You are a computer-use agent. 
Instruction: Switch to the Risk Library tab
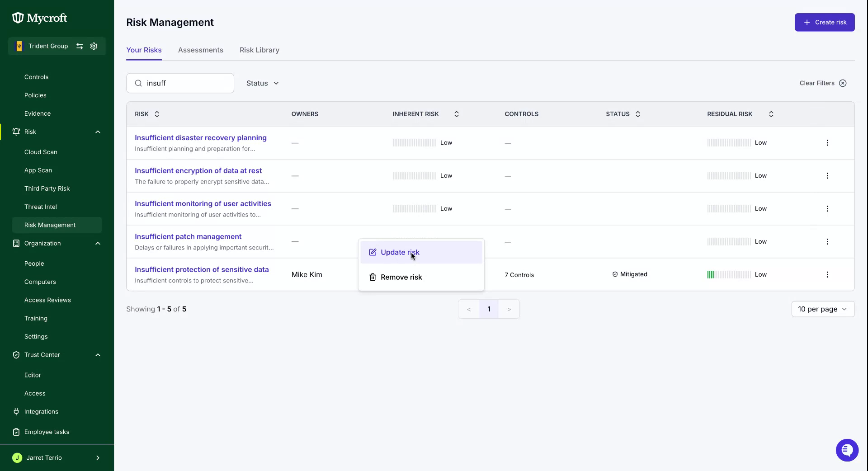(259, 50)
